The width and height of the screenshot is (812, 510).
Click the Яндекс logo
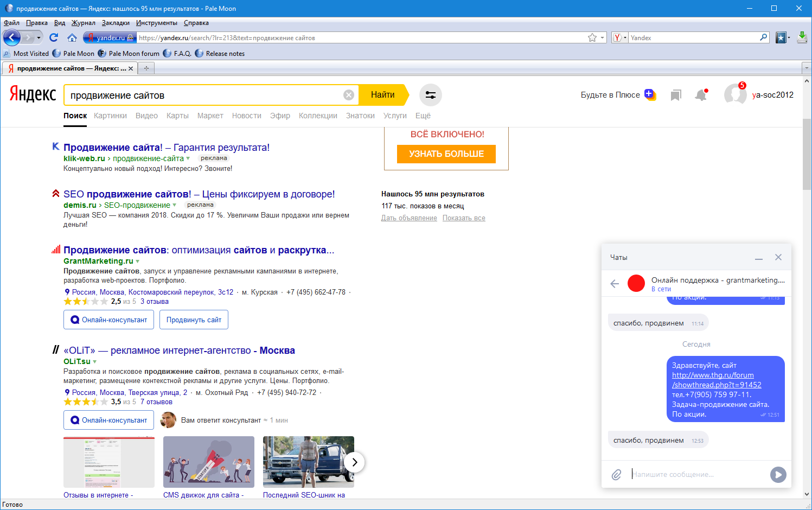[x=33, y=94]
